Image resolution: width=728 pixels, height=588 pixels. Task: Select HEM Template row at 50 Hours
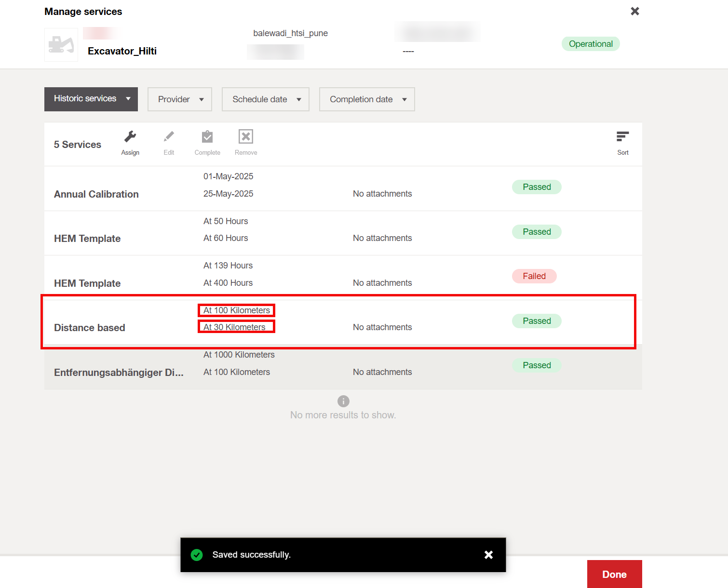click(x=87, y=239)
